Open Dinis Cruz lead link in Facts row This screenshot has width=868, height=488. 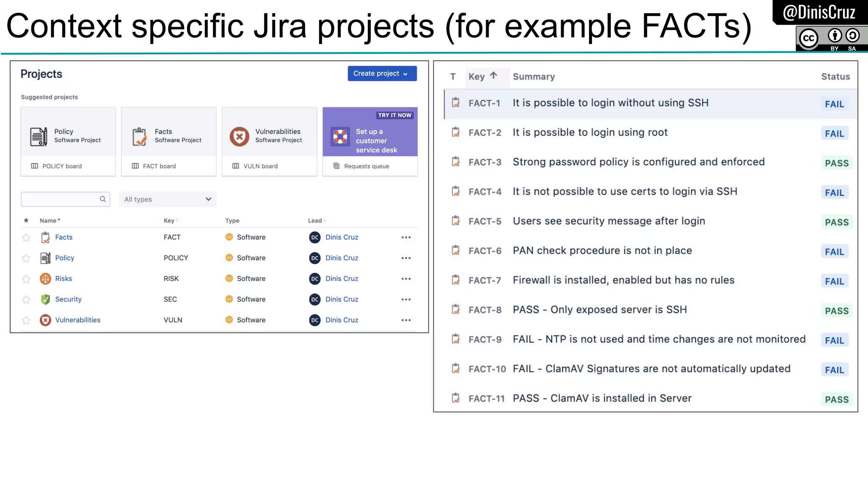point(342,237)
